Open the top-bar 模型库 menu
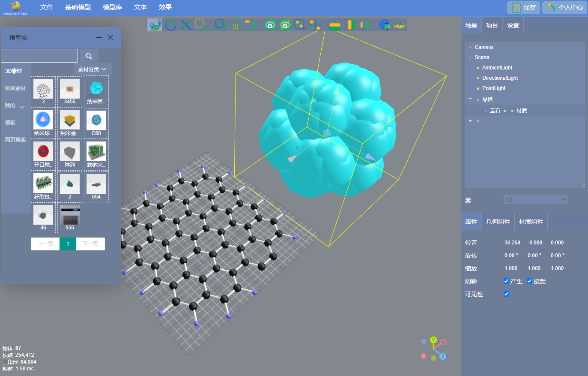Screen dimensions: 588x376 point(112,7)
